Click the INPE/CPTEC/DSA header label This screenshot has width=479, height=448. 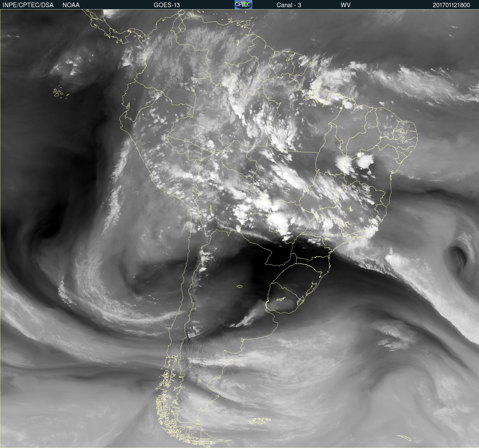pyautogui.click(x=28, y=5)
